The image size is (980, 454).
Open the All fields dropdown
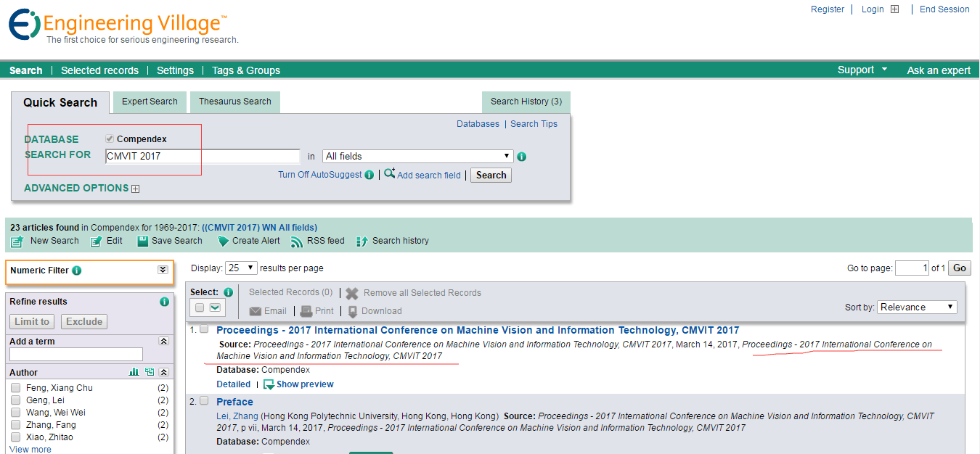point(417,156)
